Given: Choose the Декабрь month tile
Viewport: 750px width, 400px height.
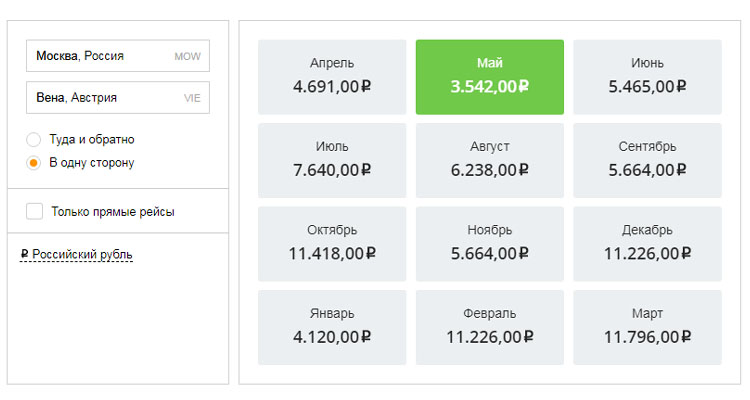Looking at the screenshot, I should point(647,243).
